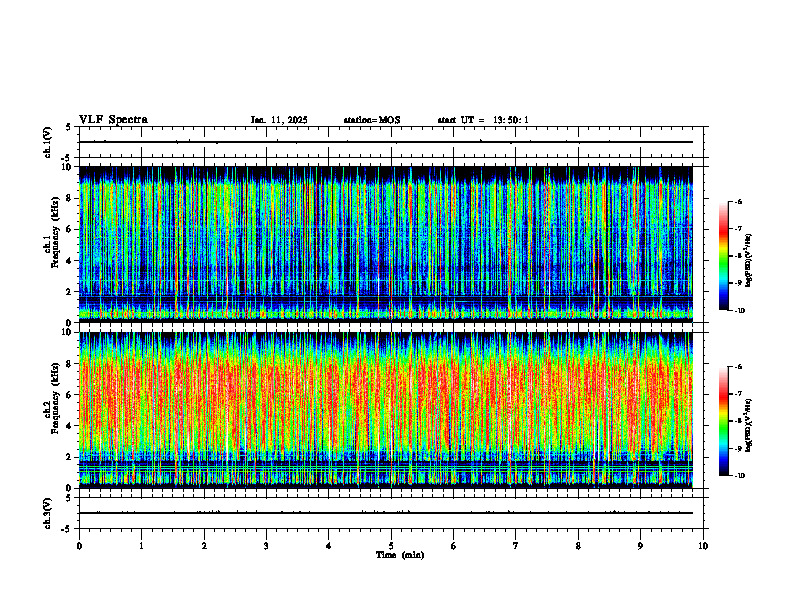
Task: Select the date text "Jan. 11, 2025"
Action: 279,120
